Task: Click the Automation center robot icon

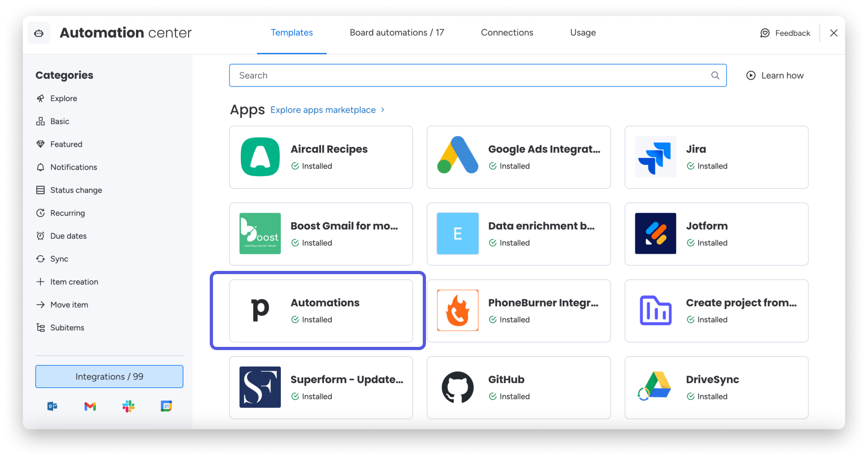Action: click(39, 33)
